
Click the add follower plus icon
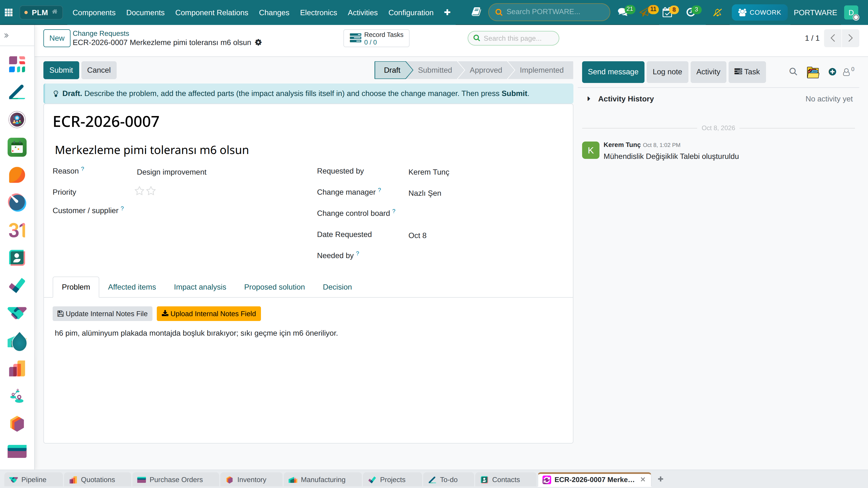[x=832, y=72]
